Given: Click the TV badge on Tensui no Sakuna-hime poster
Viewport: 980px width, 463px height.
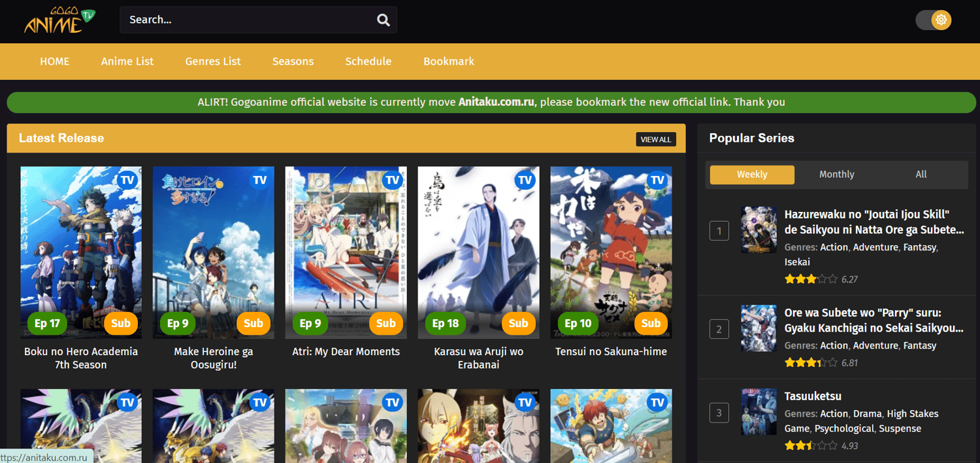Looking at the screenshot, I should [x=657, y=180].
